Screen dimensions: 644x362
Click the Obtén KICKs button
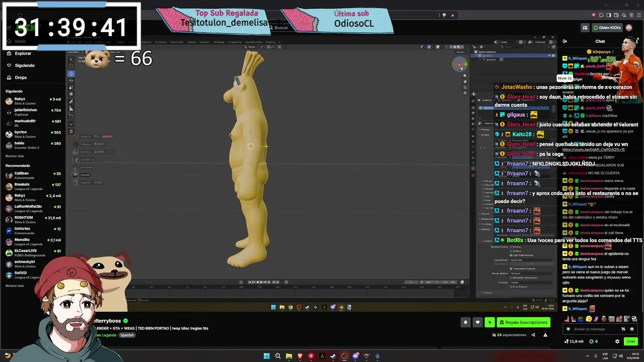click(x=607, y=28)
